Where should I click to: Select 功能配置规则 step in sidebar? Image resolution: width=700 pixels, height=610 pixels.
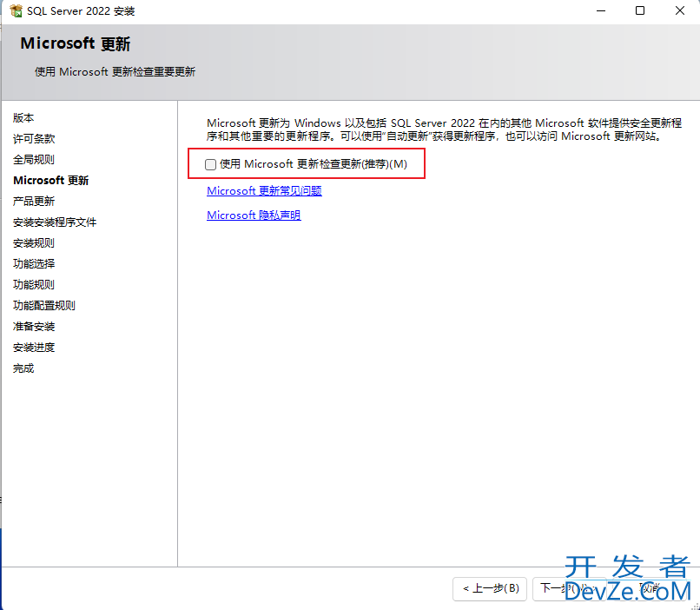click(x=44, y=306)
